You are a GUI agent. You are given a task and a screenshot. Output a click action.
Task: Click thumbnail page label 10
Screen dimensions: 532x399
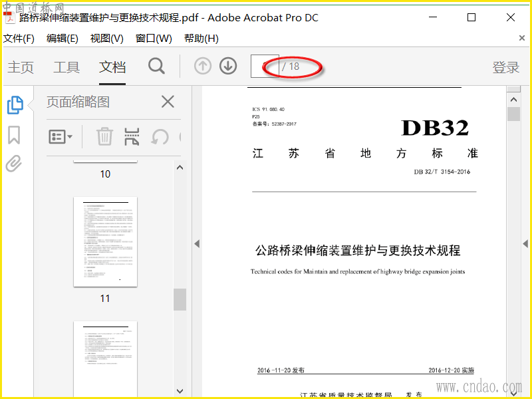coord(105,174)
